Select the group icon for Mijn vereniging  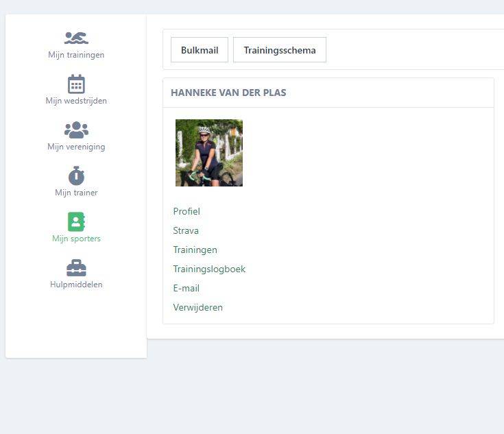click(x=76, y=130)
